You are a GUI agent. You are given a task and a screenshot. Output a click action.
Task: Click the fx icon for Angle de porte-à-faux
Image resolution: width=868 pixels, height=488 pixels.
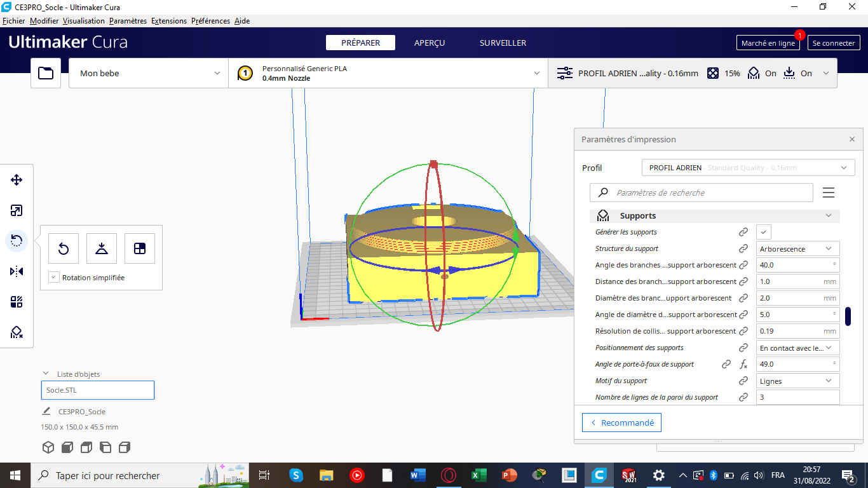click(743, 364)
